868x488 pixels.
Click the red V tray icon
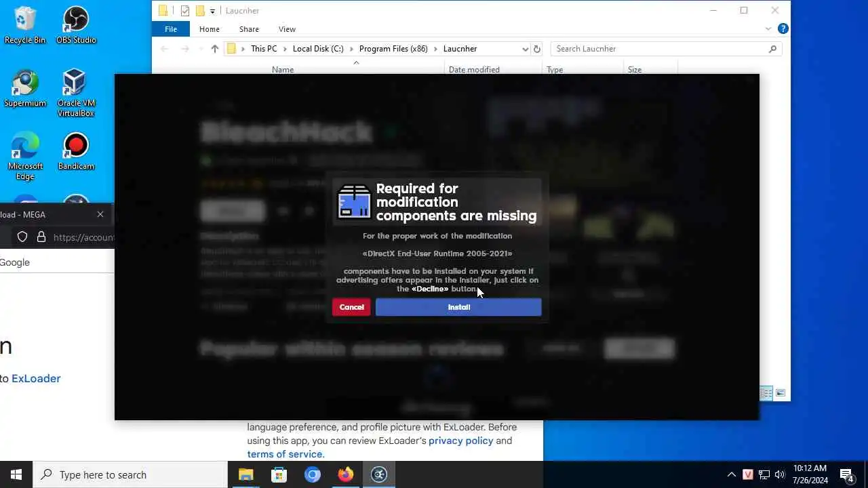[748, 474]
